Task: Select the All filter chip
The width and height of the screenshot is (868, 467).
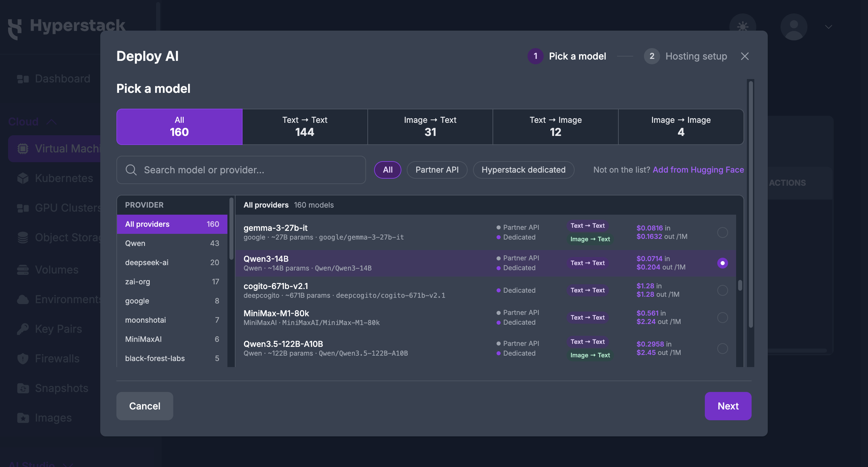Action: [x=388, y=170]
